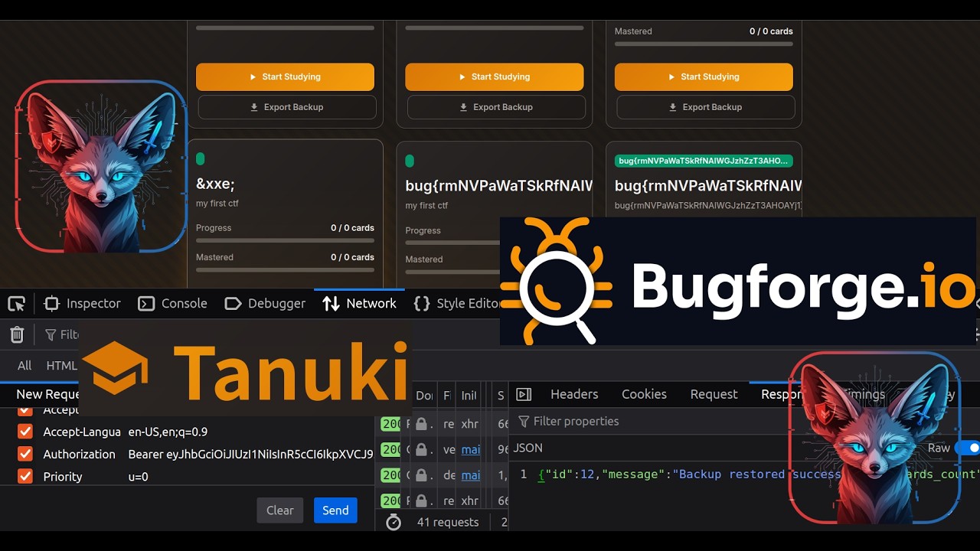The height and width of the screenshot is (551, 980).
Task: Switch to the Request tab
Action: (x=714, y=394)
